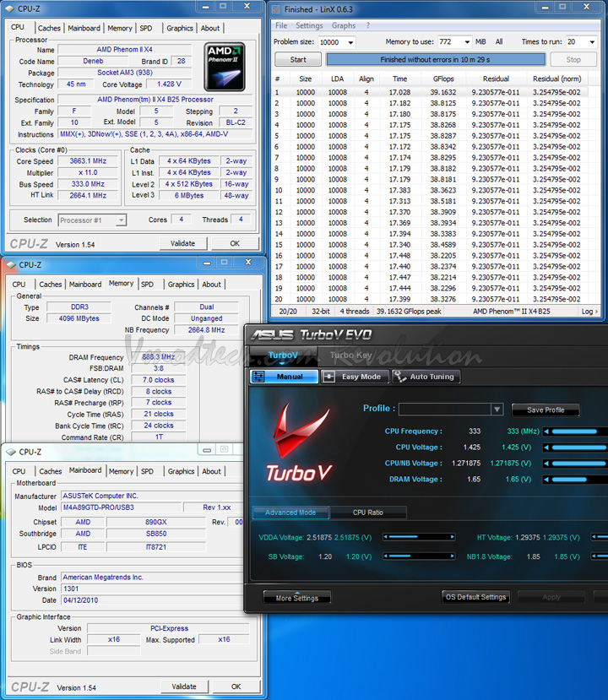The width and height of the screenshot is (608, 700).
Task: Click the CPU Frequency decrease arrow
Action: coord(546,431)
